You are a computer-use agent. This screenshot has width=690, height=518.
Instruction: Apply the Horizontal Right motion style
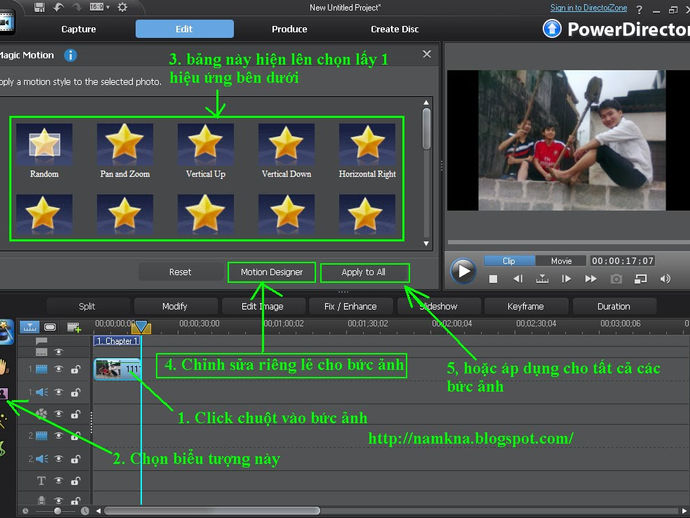[367, 151]
